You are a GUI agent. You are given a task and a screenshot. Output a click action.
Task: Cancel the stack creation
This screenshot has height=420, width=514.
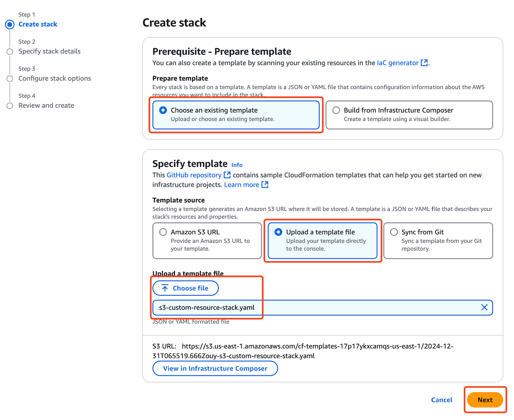(442, 400)
